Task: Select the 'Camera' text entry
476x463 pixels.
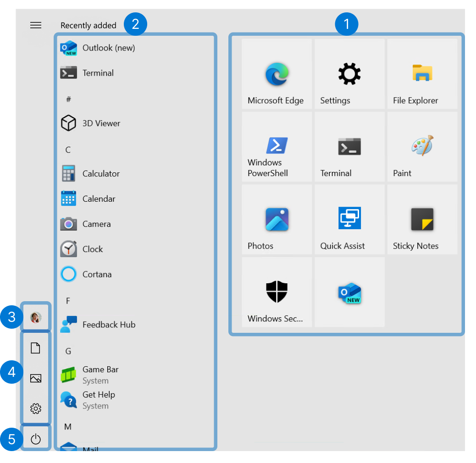Action: pos(97,224)
